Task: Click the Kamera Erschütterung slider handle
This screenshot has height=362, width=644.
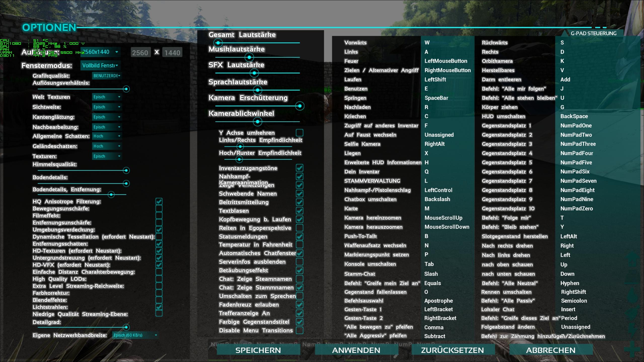Action: click(300, 106)
